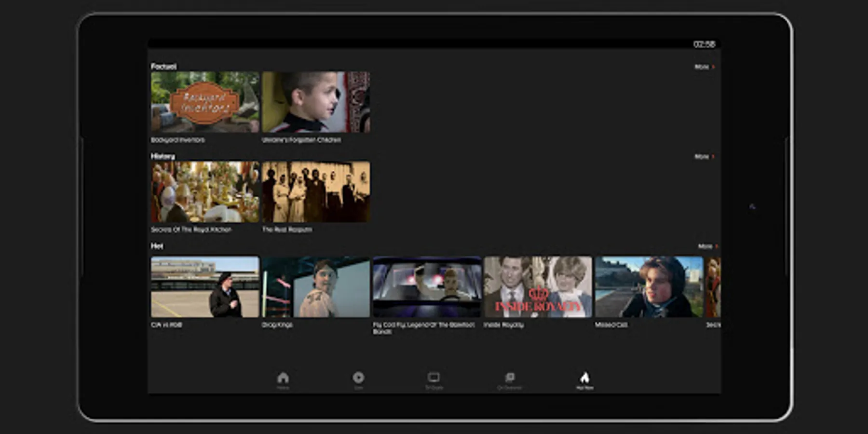Show more titles in the Hot row
This screenshot has height=434, width=868.
(708, 246)
